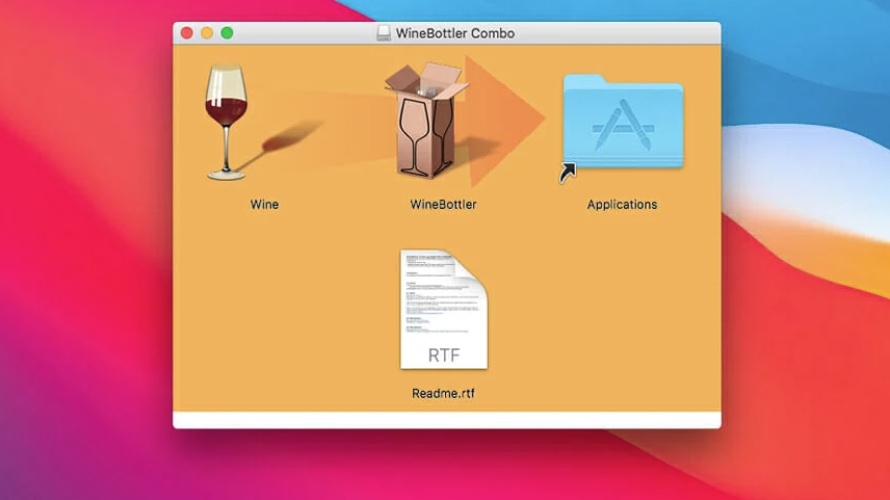Click the "Applications" label text
Image resolution: width=890 pixels, height=500 pixels.
[622, 204]
